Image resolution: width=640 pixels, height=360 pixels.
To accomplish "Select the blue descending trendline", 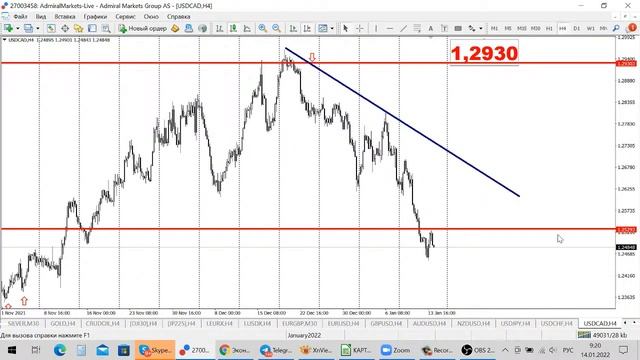I will [402, 122].
